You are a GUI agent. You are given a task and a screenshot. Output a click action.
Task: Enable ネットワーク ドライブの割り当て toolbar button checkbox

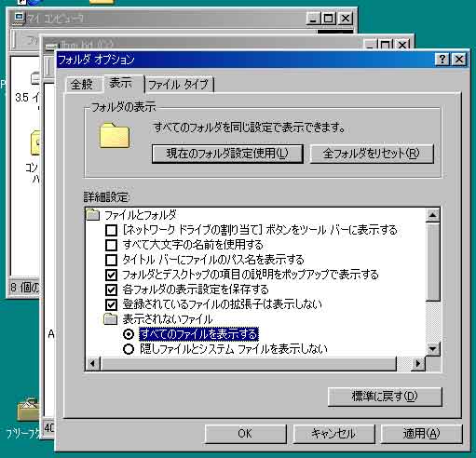tap(111, 230)
